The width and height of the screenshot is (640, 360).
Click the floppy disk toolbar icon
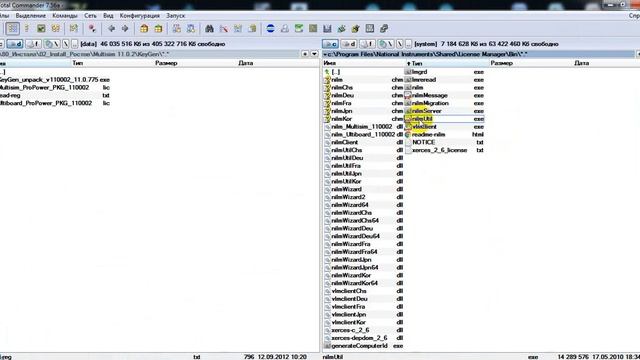[x=327, y=29]
